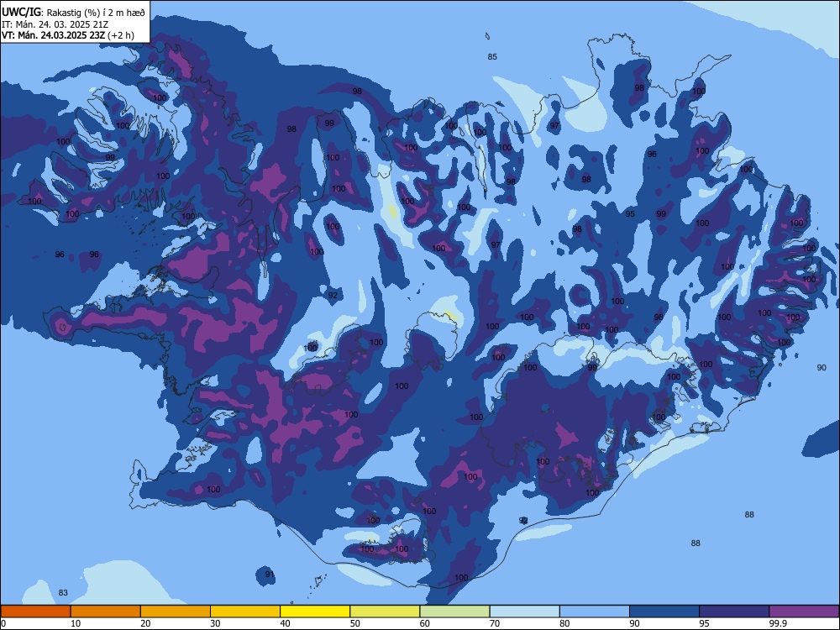Click the "85" humidity value on the map
This screenshot has width=840, height=630.
[492, 57]
